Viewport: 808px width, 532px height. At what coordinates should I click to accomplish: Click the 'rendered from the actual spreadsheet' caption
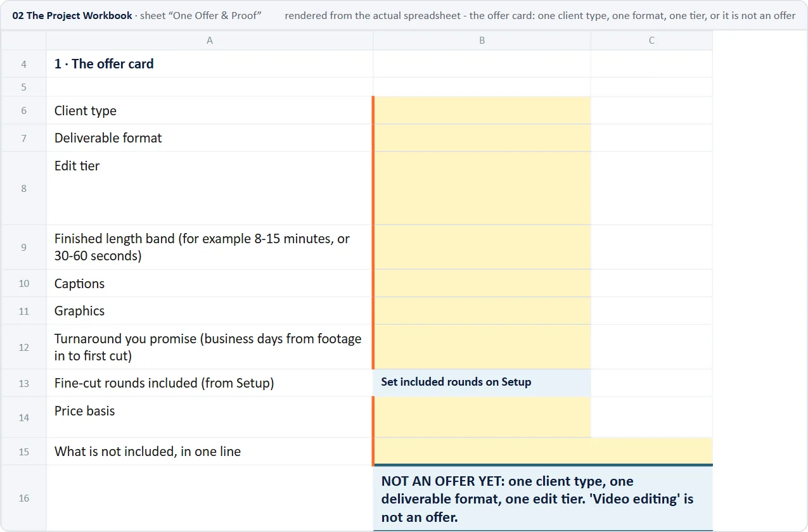tap(540, 15)
